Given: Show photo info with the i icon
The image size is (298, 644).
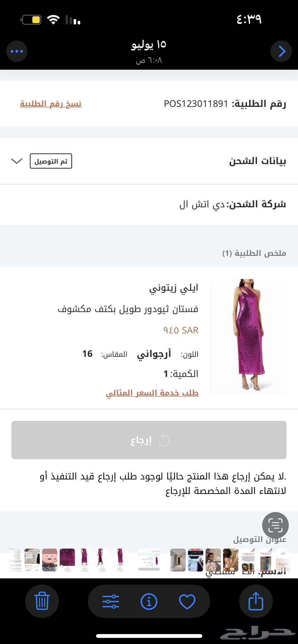Looking at the screenshot, I should 149,601.
